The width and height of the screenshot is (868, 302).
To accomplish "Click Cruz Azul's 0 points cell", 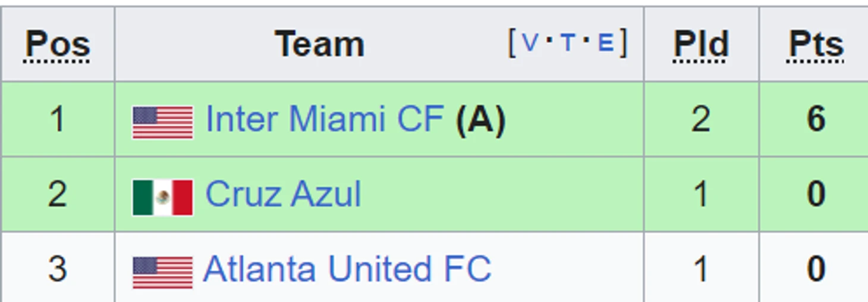I will (815, 194).
